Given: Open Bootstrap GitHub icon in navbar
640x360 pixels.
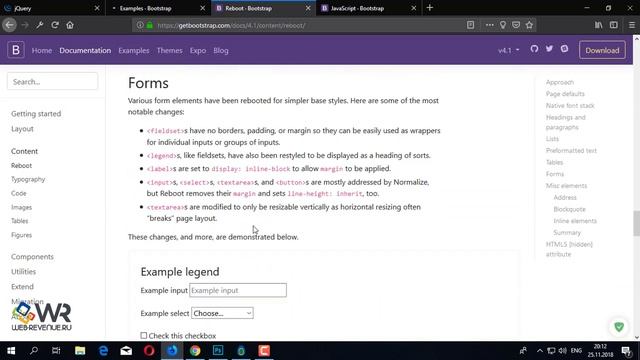Looking at the screenshot, I should 534,49.
